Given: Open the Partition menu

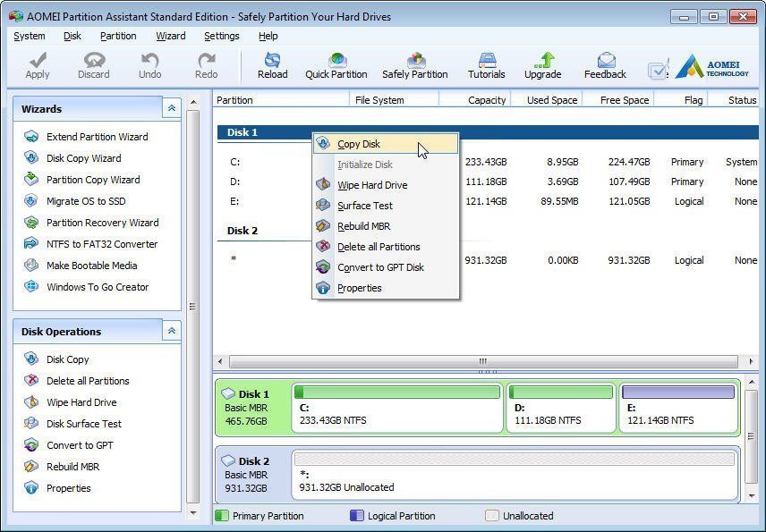Looking at the screenshot, I should [x=118, y=36].
